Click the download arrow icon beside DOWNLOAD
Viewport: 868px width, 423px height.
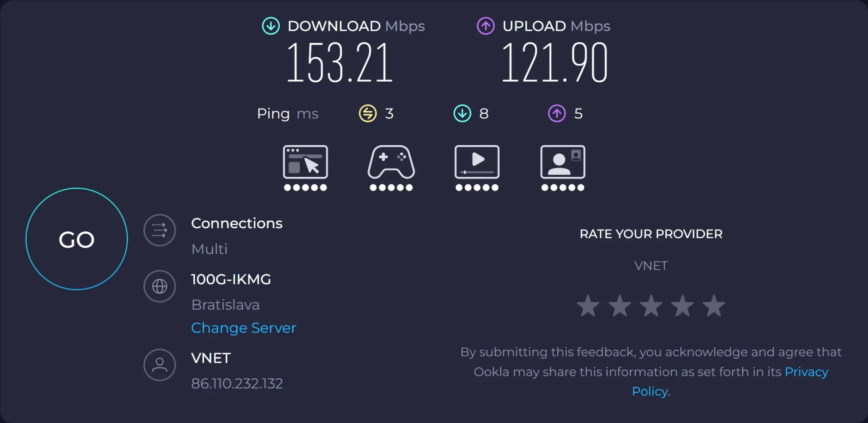[271, 26]
